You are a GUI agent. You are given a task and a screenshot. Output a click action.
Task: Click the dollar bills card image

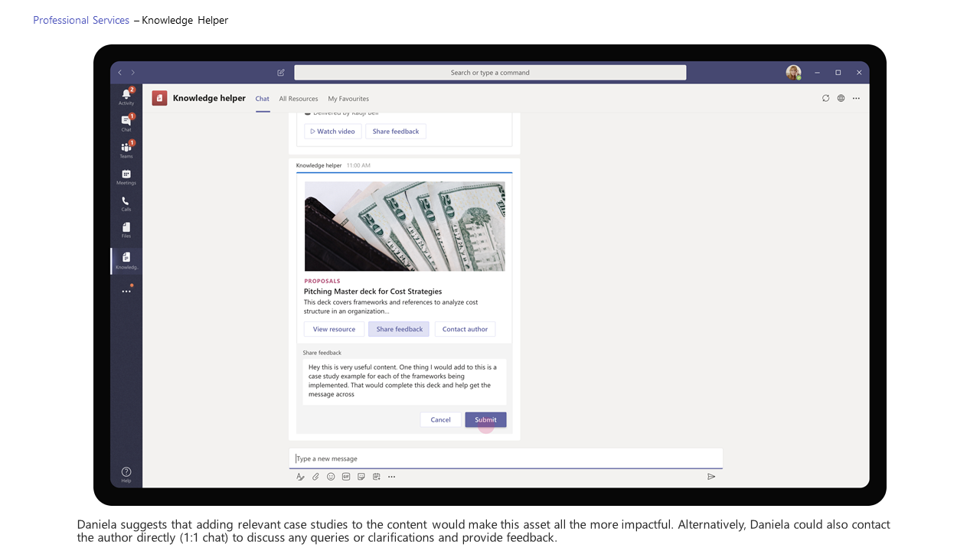(x=404, y=226)
